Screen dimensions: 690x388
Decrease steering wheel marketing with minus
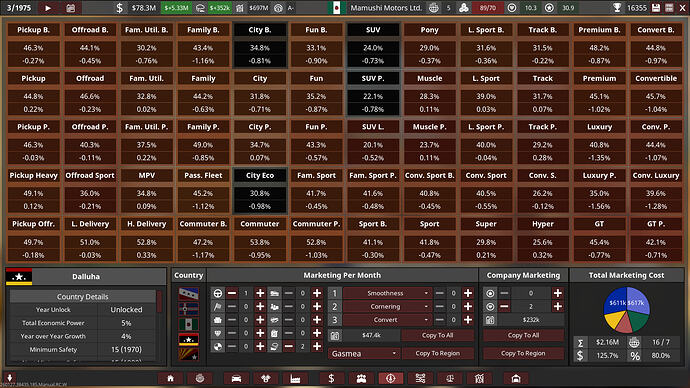click(232, 293)
